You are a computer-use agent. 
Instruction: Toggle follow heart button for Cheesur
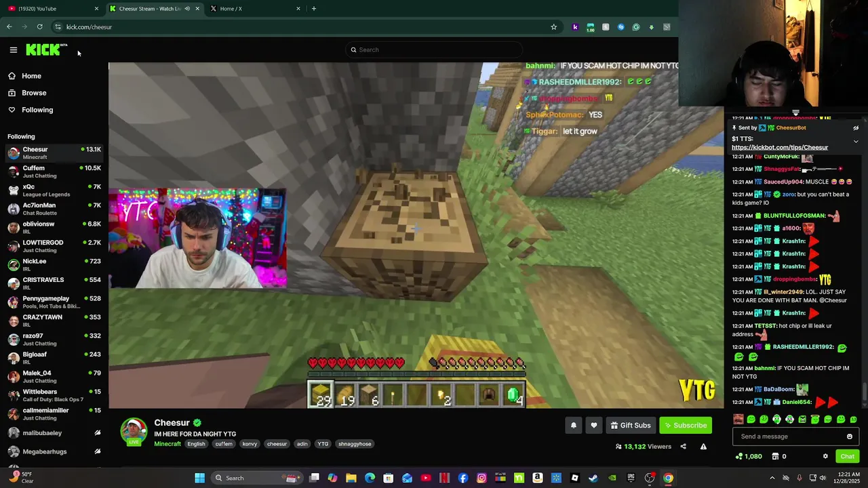(593, 425)
